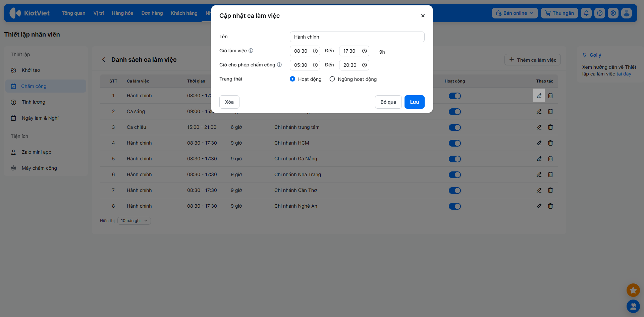Open Vị trí in the top menu
The width and height of the screenshot is (644, 317).
pyautogui.click(x=99, y=13)
